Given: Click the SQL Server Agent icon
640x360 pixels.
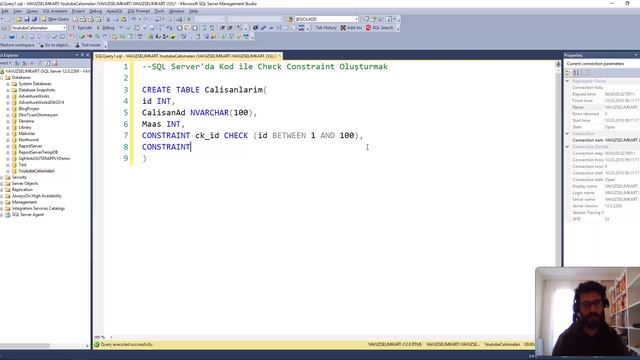Looking at the screenshot, I should [8, 215].
